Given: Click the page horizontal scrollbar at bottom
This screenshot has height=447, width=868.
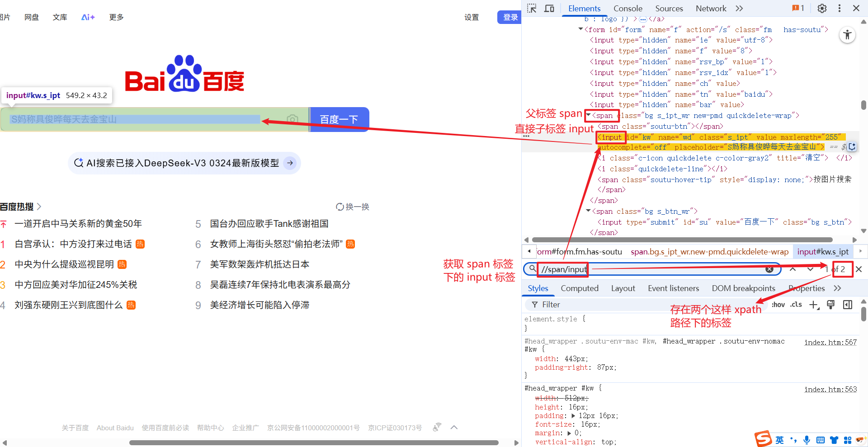Looking at the screenshot, I should click(314, 442).
